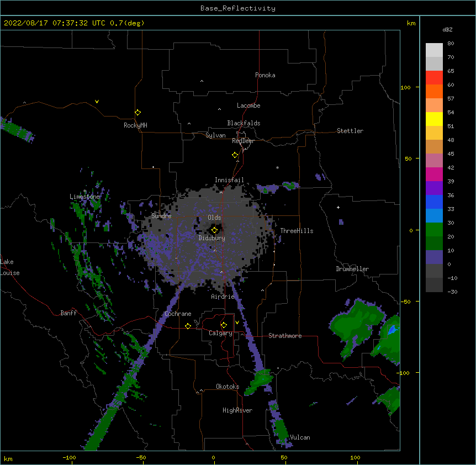
Task: Select the light gray 70-80 dBZ legend swatch
Action: 434,50
